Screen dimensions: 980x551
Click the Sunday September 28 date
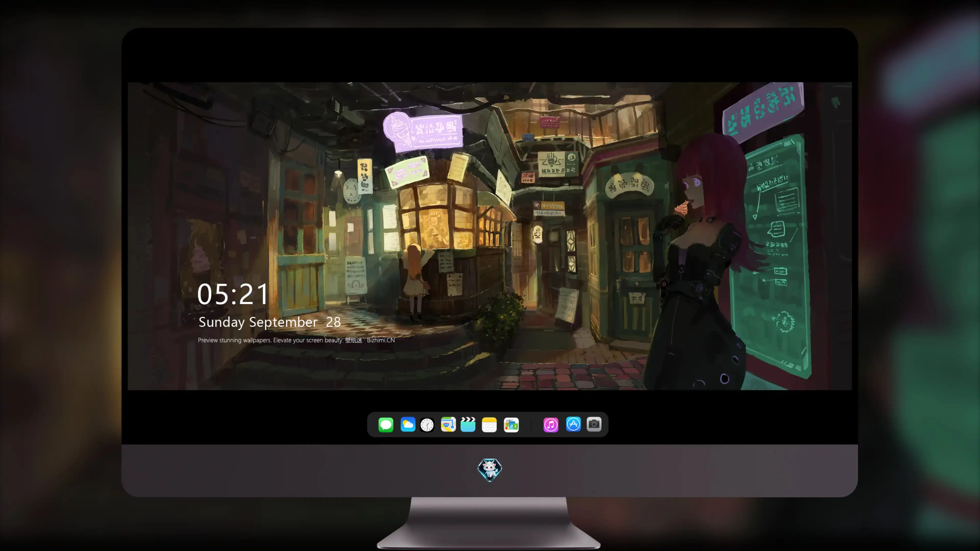269,322
